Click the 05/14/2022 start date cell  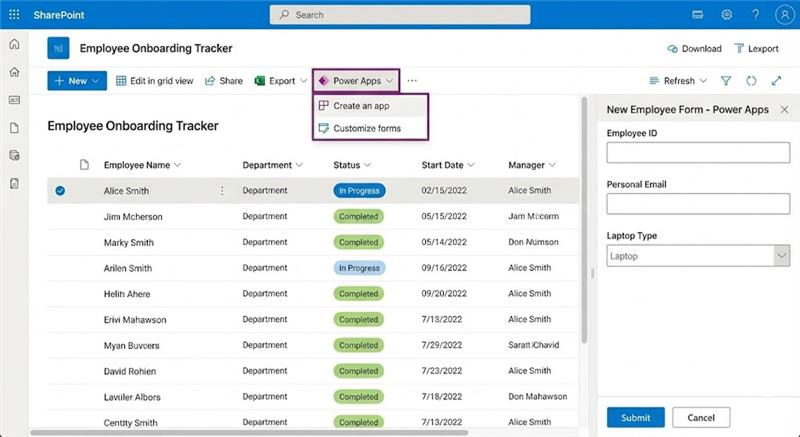tap(444, 242)
